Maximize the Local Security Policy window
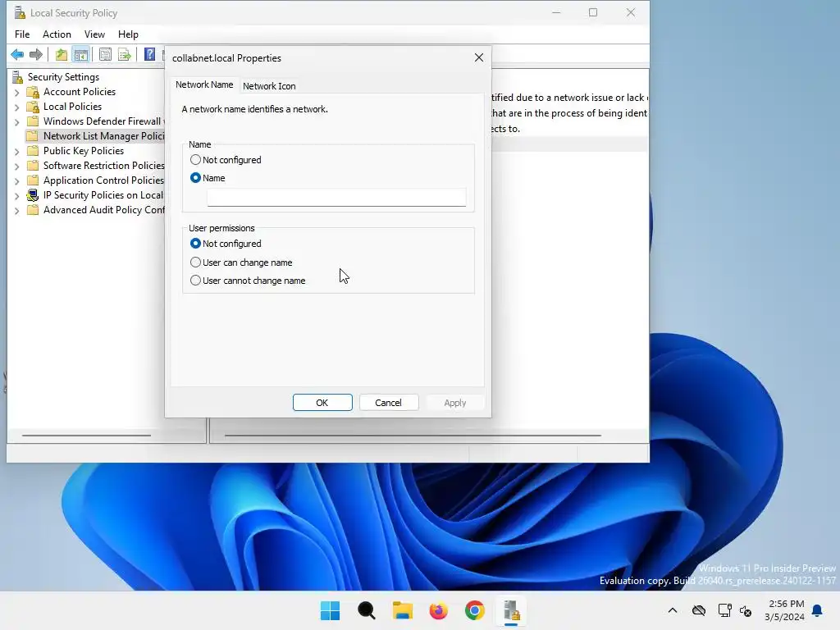This screenshot has height=630, width=840. pos(593,12)
